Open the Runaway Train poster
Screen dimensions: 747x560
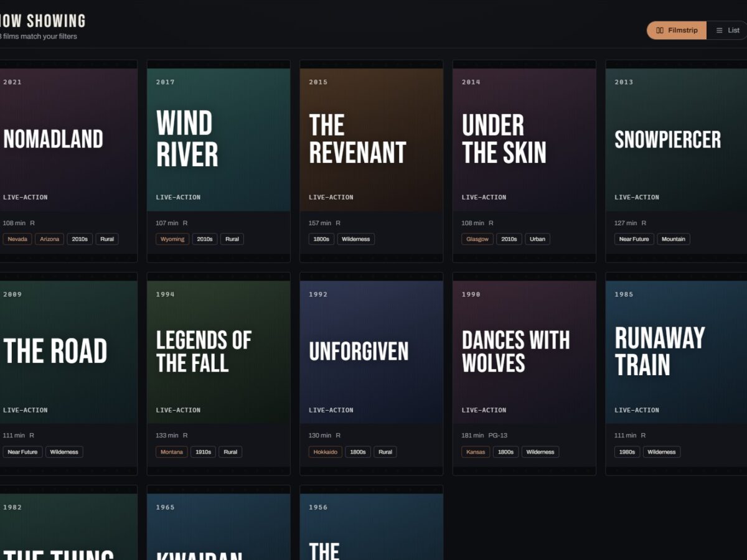point(677,352)
